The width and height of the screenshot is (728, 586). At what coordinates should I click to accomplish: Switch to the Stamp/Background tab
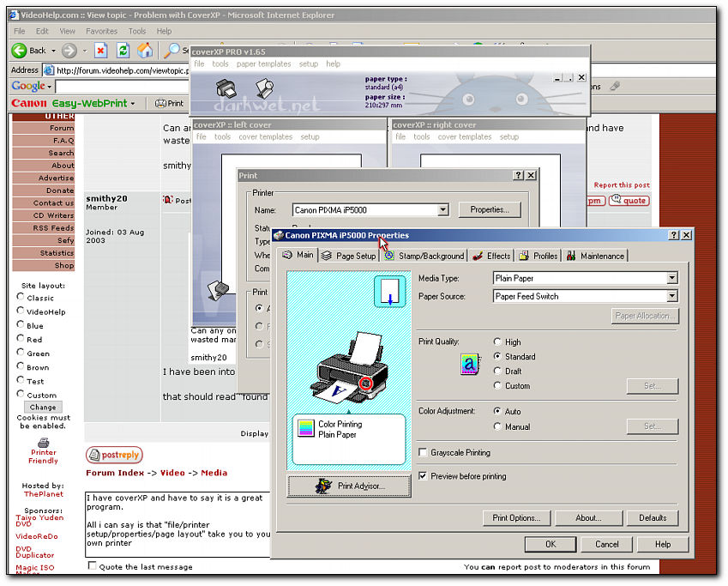point(424,256)
